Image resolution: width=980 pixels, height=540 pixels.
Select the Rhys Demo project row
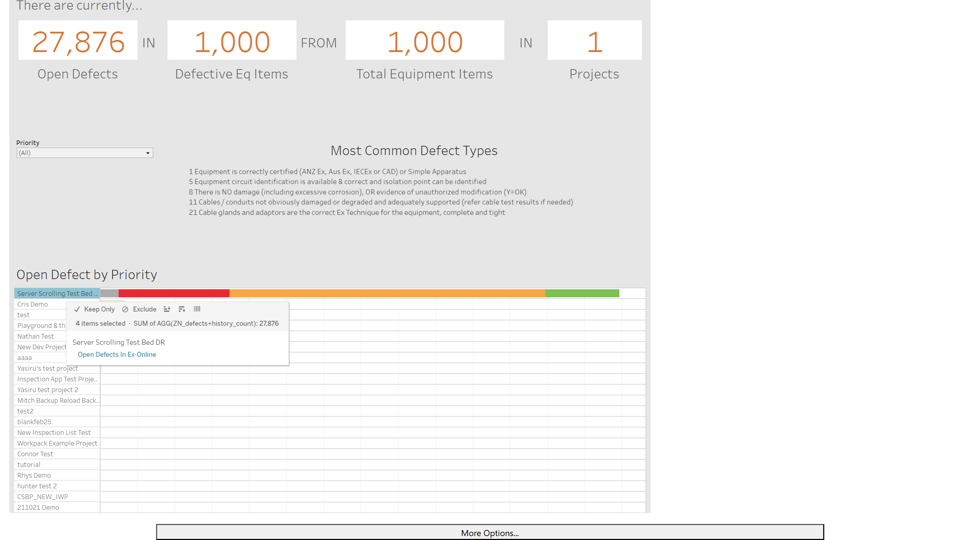click(x=57, y=474)
